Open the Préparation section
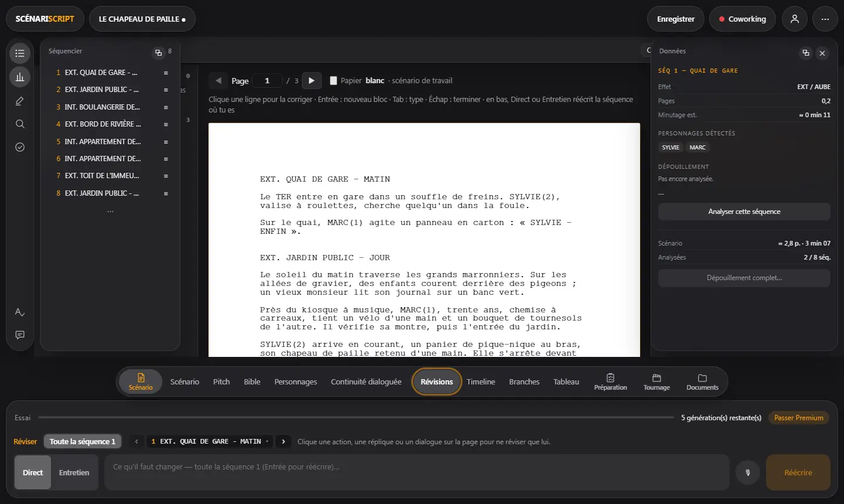 [x=611, y=382]
